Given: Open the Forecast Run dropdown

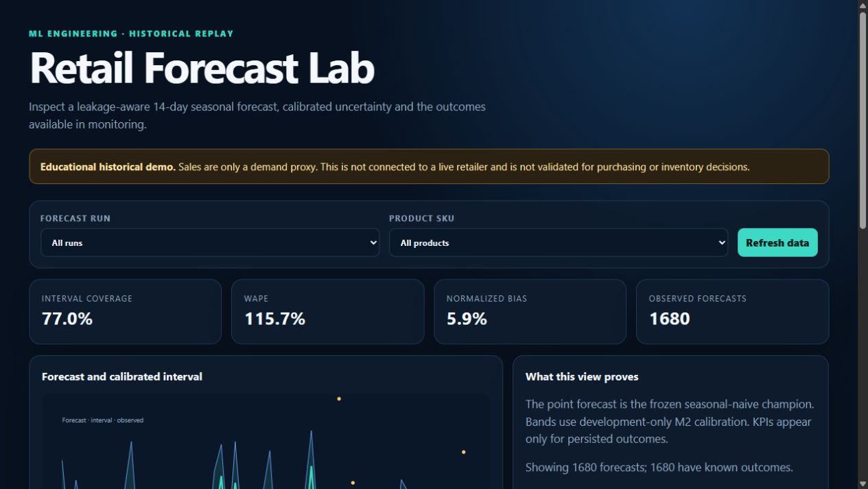Looking at the screenshot, I should (x=210, y=242).
